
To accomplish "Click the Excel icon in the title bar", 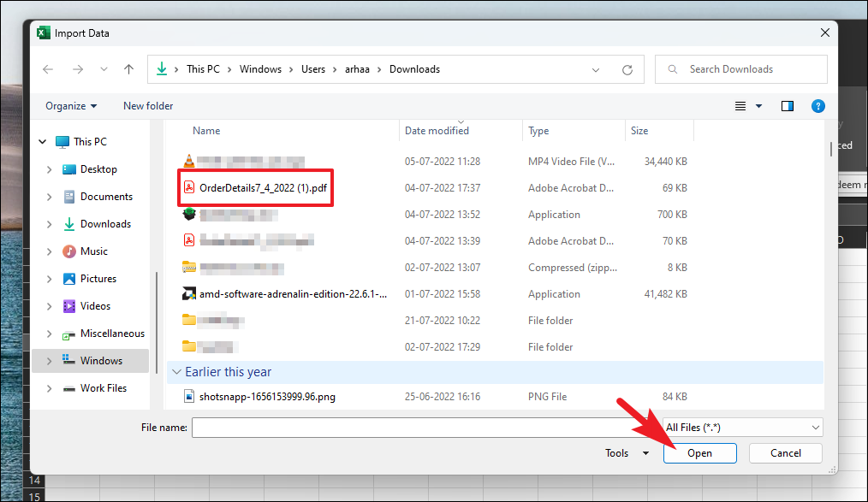I will tap(44, 32).
